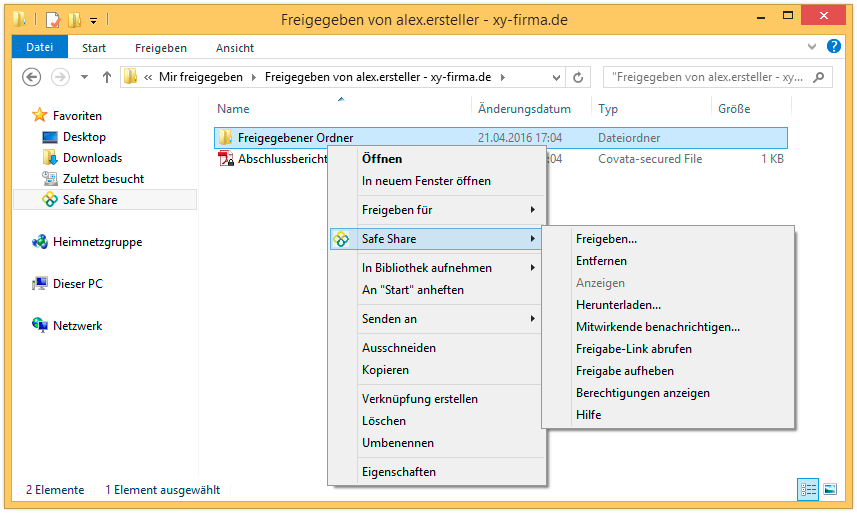Refresh the current folder view

coord(578,77)
